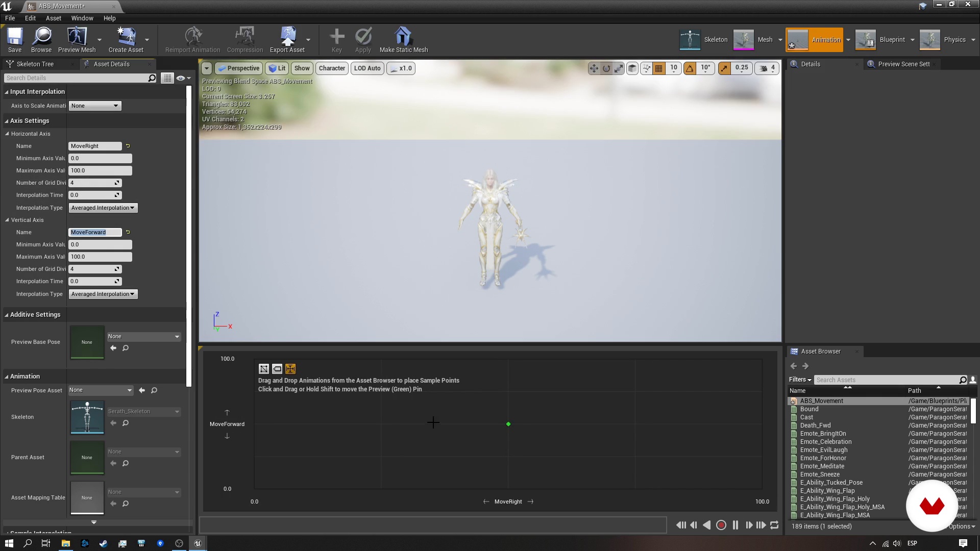Open the Window menu
Viewport: 980px width, 551px height.
click(82, 18)
